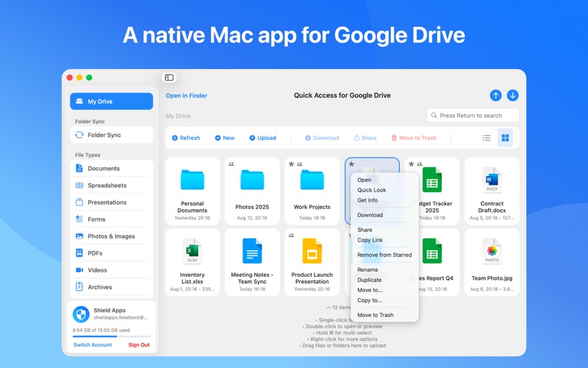
Task: Click the download arrow circle button
Action: pyautogui.click(x=512, y=96)
